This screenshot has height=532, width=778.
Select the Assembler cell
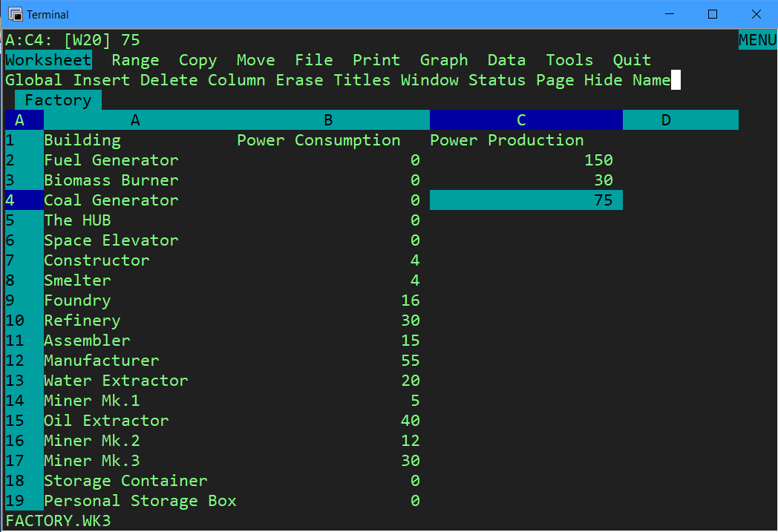coord(87,341)
